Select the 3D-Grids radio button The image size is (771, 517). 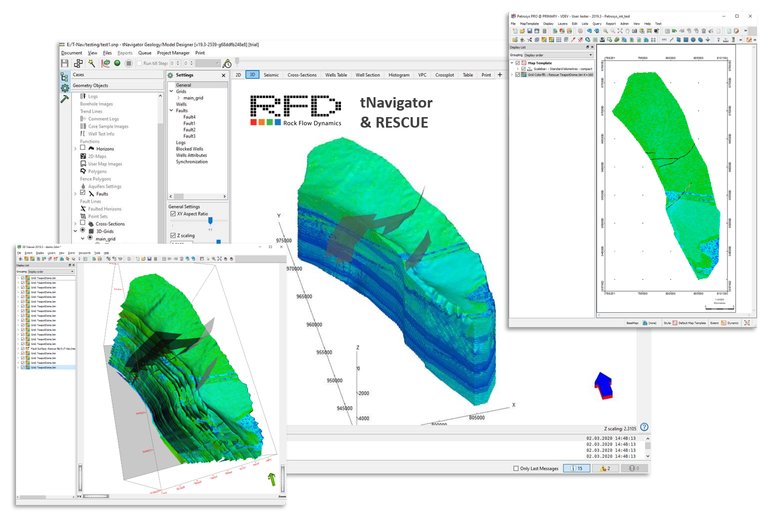[83, 231]
